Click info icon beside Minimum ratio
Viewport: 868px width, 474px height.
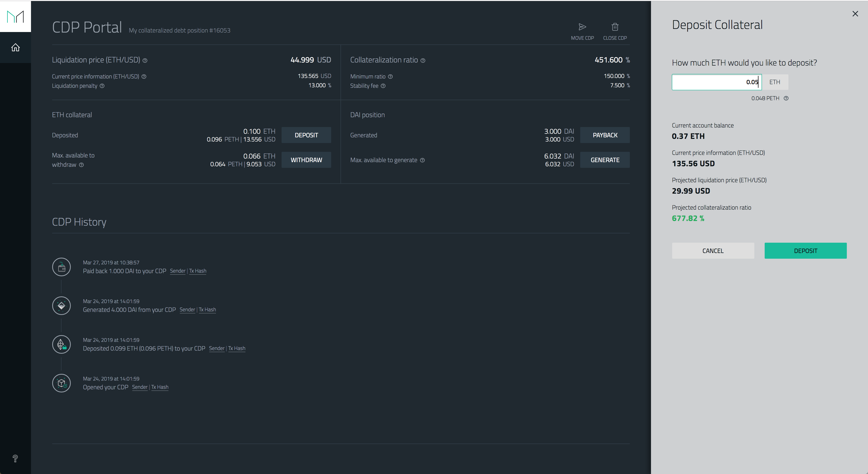(390, 76)
